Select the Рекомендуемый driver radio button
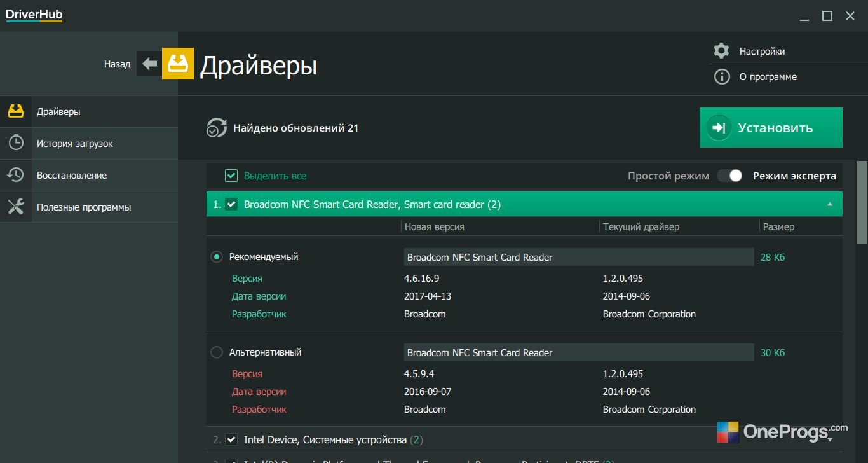Screen dimensions: 868x463 pos(217,257)
